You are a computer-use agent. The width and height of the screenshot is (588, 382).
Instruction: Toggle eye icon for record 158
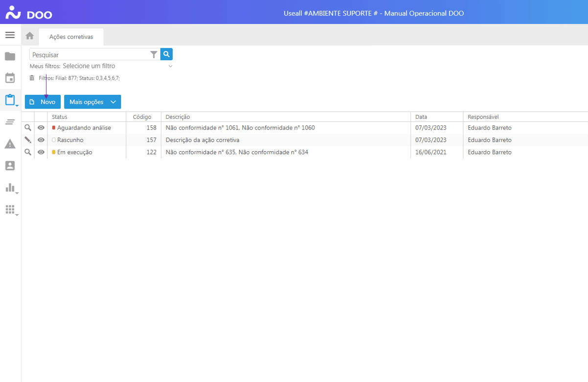coord(41,128)
